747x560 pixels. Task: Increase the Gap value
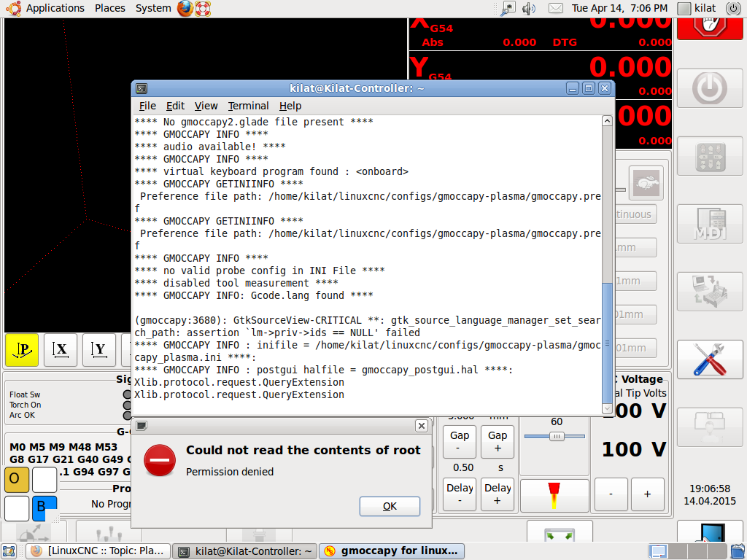498,441
